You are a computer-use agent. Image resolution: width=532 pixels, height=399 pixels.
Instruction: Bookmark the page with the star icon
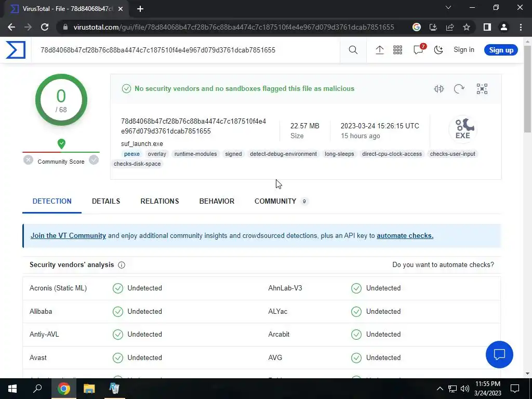[x=467, y=27]
